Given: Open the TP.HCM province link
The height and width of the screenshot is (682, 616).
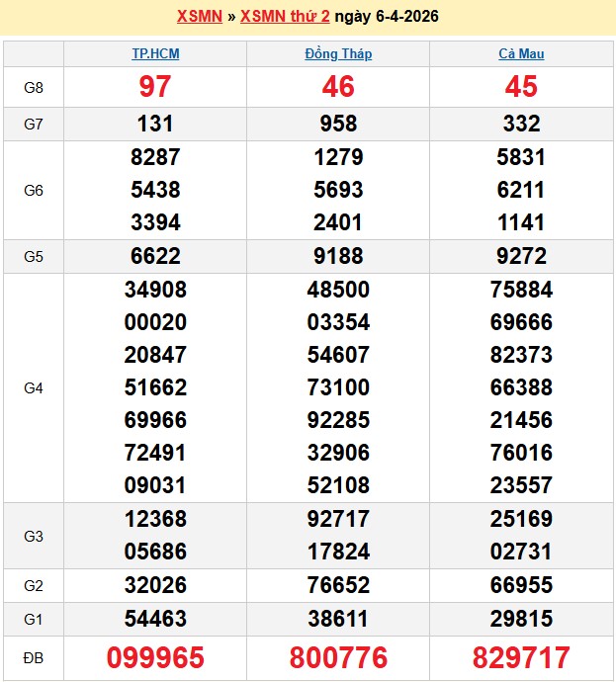Looking at the screenshot, I should (155, 54).
